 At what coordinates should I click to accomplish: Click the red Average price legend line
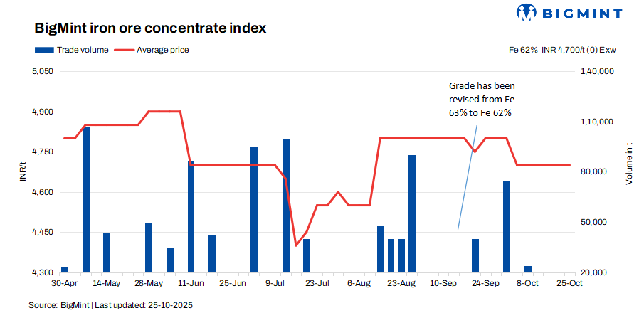tap(124, 50)
